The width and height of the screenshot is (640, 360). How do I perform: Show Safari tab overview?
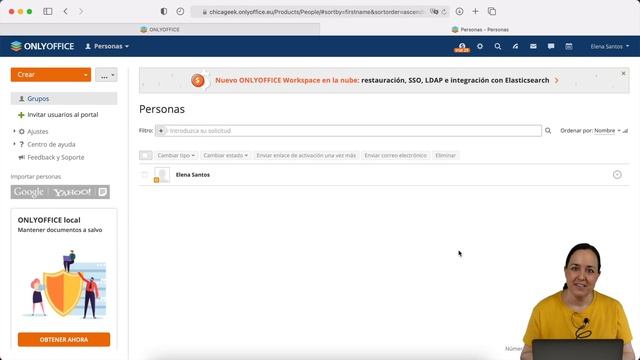492,11
